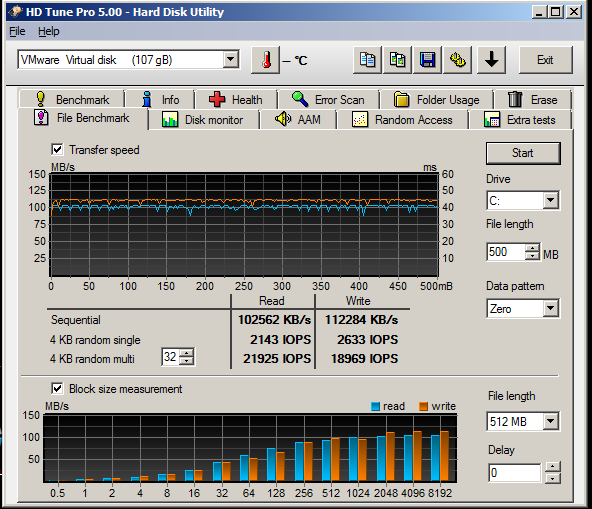
Task: Click the queue depth 32 input field
Action: 171,357
